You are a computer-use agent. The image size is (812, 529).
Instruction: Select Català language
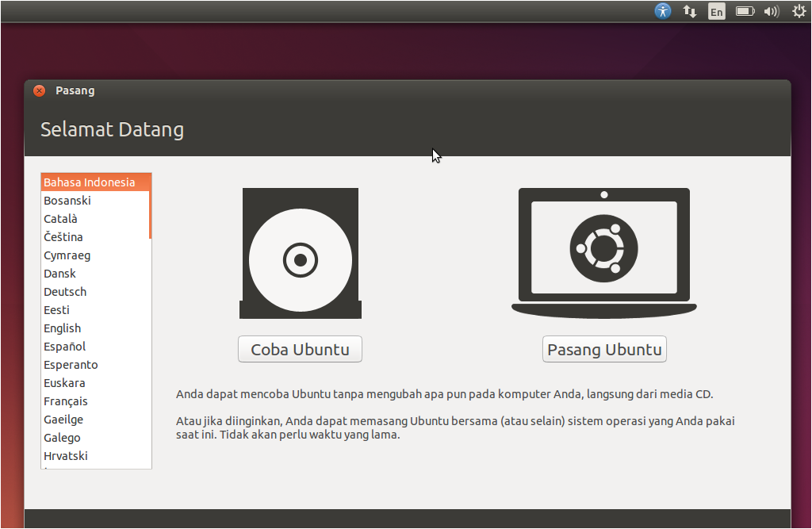[95, 219]
